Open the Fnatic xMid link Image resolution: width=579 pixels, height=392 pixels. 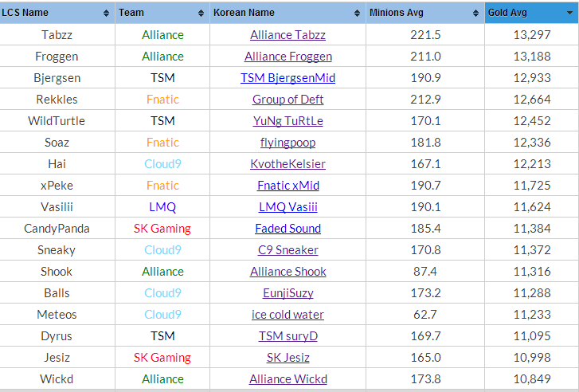click(288, 186)
